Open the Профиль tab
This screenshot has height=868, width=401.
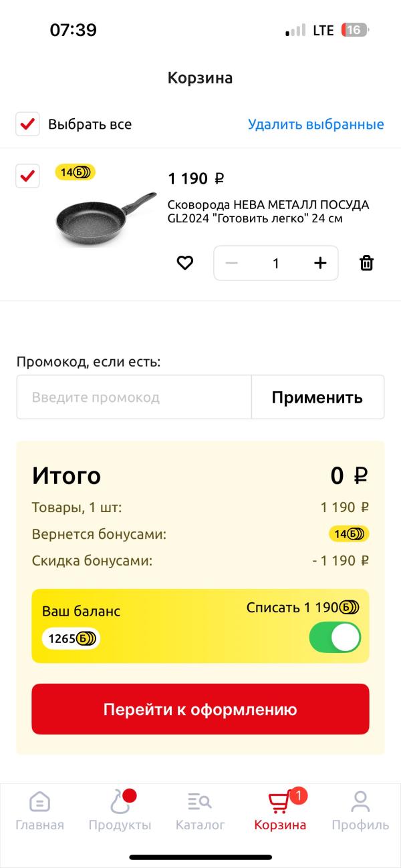pos(360,811)
